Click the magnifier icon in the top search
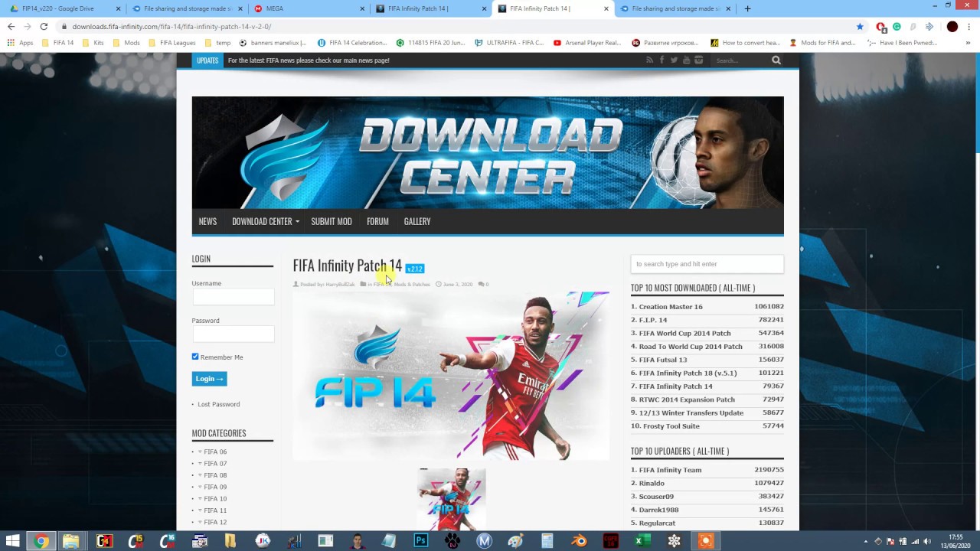Image resolution: width=980 pixels, height=551 pixels. coord(776,60)
